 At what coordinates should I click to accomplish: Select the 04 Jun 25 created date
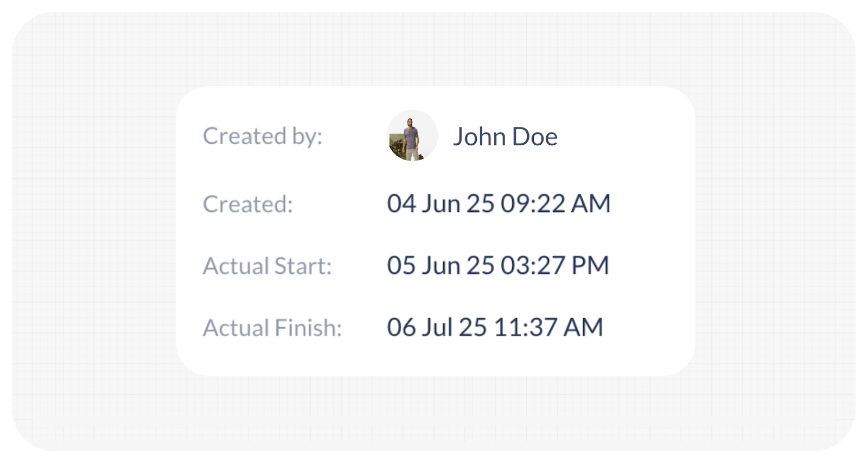(441, 204)
